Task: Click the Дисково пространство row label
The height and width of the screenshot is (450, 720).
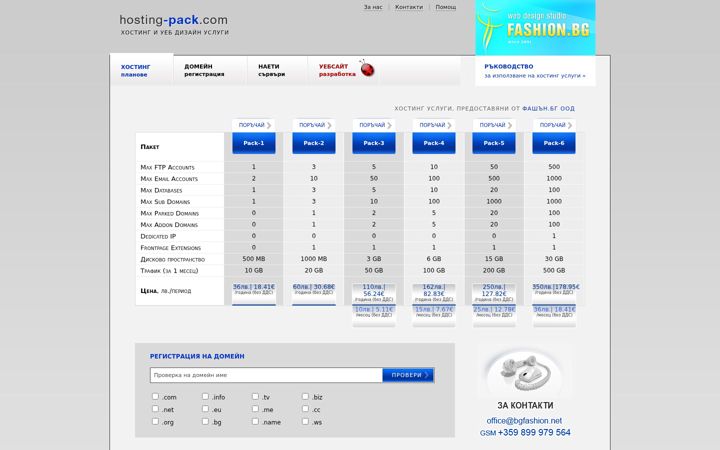Action: tap(173, 259)
